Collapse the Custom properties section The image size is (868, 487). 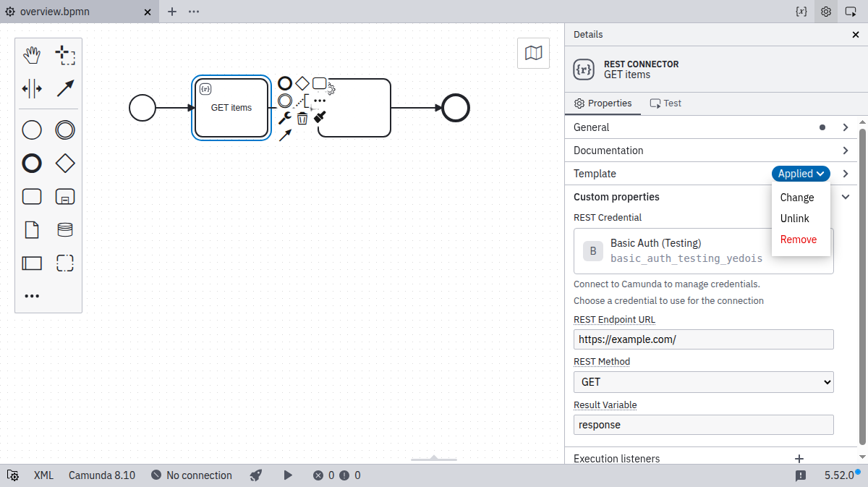pos(846,197)
